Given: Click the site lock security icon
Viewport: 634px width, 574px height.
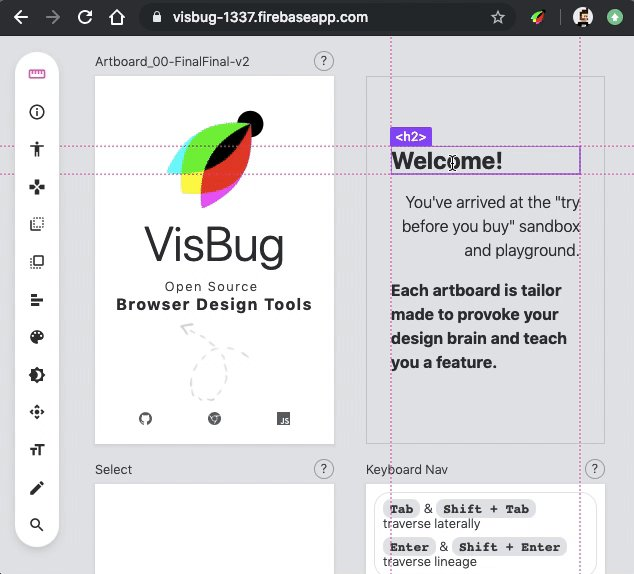Looking at the screenshot, I should pyautogui.click(x=157, y=17).
